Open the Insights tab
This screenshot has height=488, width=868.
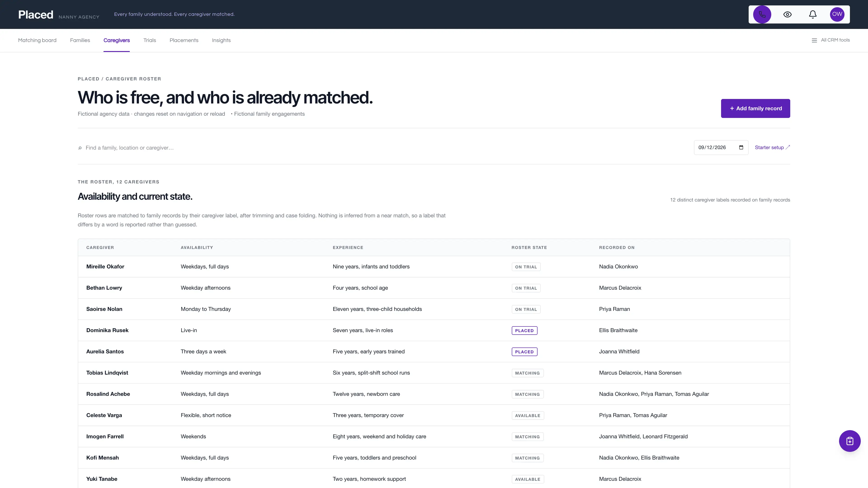(221, 40)
